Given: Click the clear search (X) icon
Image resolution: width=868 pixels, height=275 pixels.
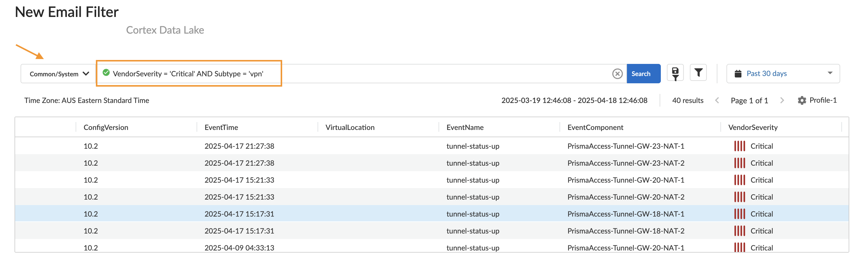Looking at the screenshot, I should point(617,74).
